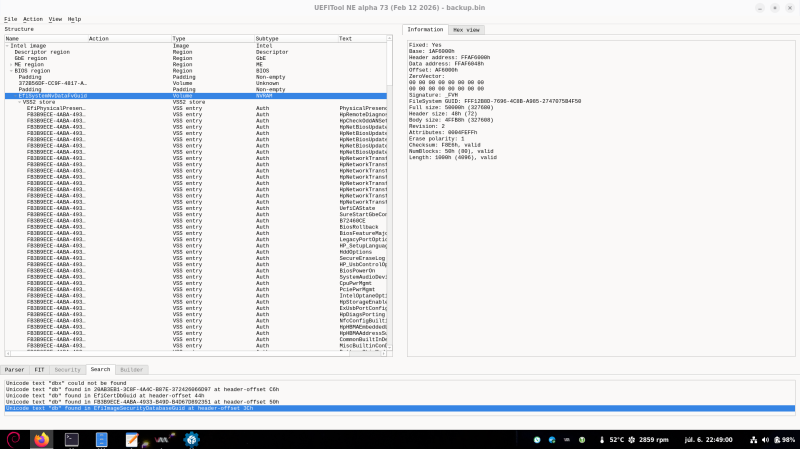800x449 pixels.
Task: Collapse the VSS2 store node
Action: pyautogui.click(x=19, y=102)
